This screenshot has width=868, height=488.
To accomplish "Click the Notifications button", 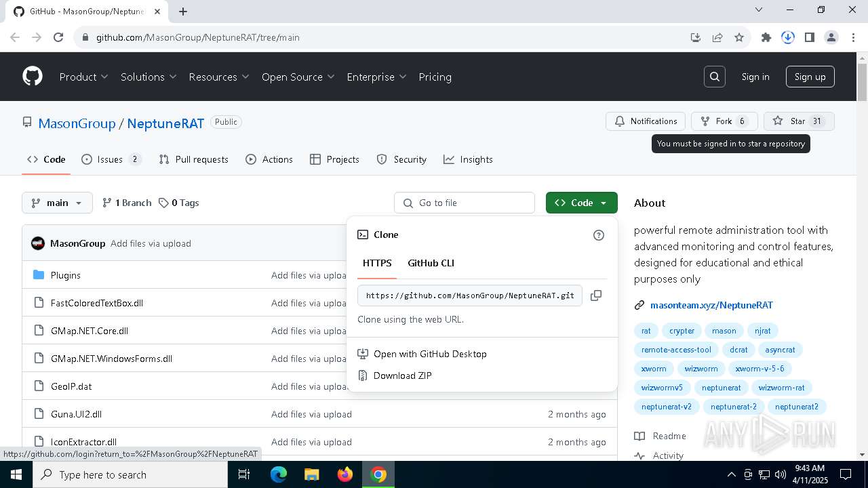I will (x=646, y=121).
